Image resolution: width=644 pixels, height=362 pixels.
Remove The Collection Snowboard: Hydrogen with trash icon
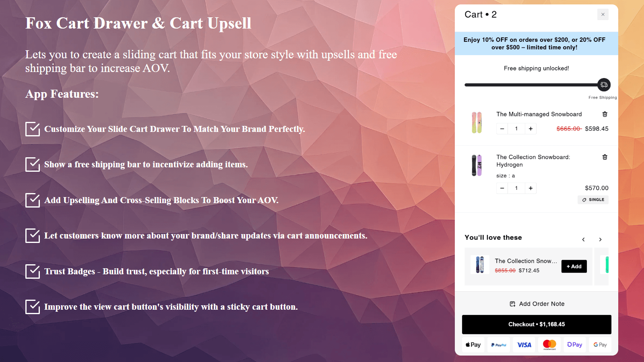pos(605,157)
